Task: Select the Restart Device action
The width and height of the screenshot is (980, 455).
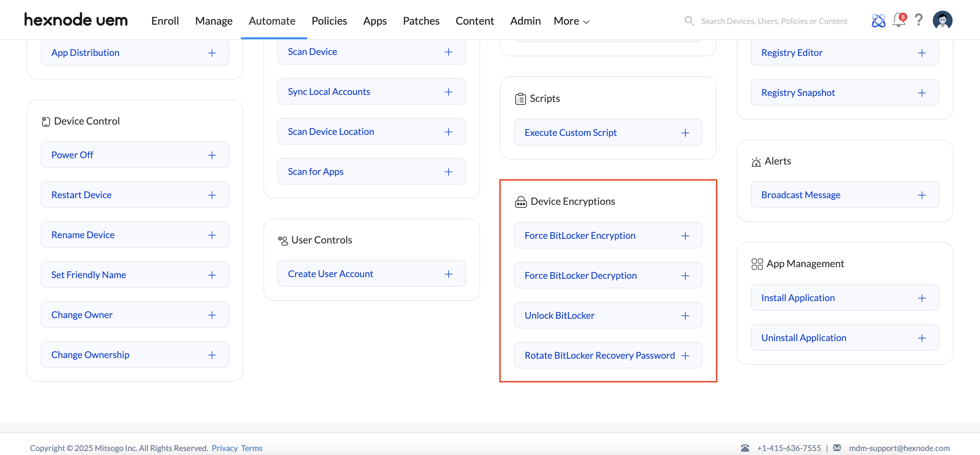Action: click(x=81, y=195)
